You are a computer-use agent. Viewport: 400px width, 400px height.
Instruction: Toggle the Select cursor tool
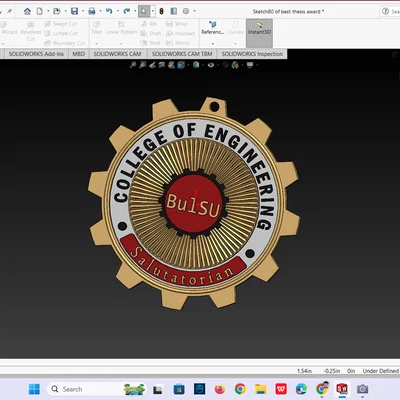[143, 11]
